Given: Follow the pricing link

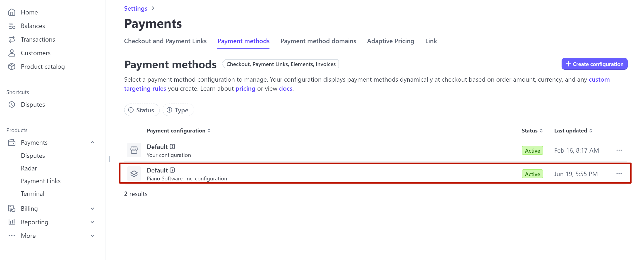Looking at the screenshot, I should [x=245, y=89].
